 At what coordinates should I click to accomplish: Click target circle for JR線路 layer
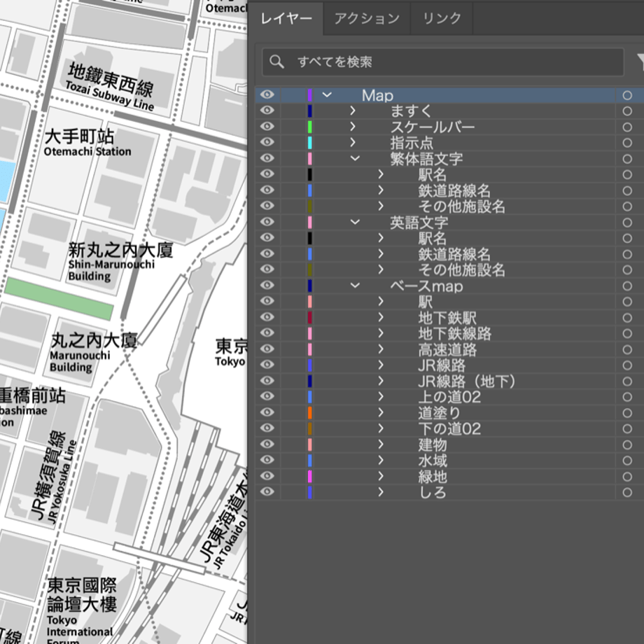click(x=627, y=365)
